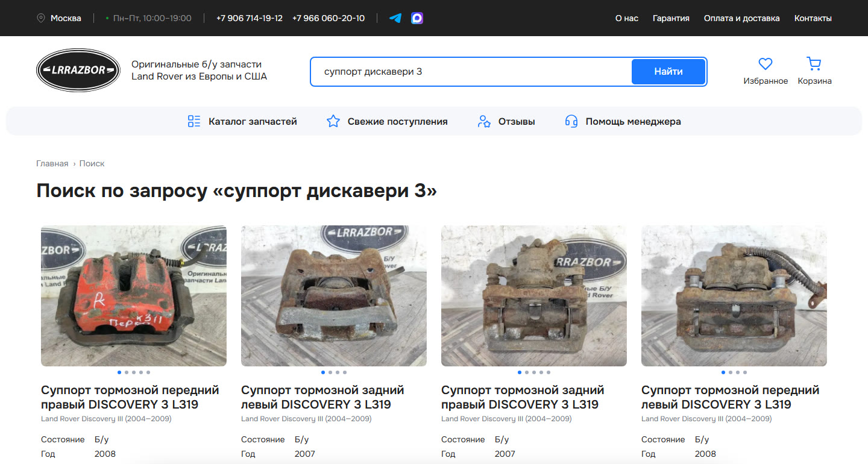Click the Найти search button

tap(668, 72)
